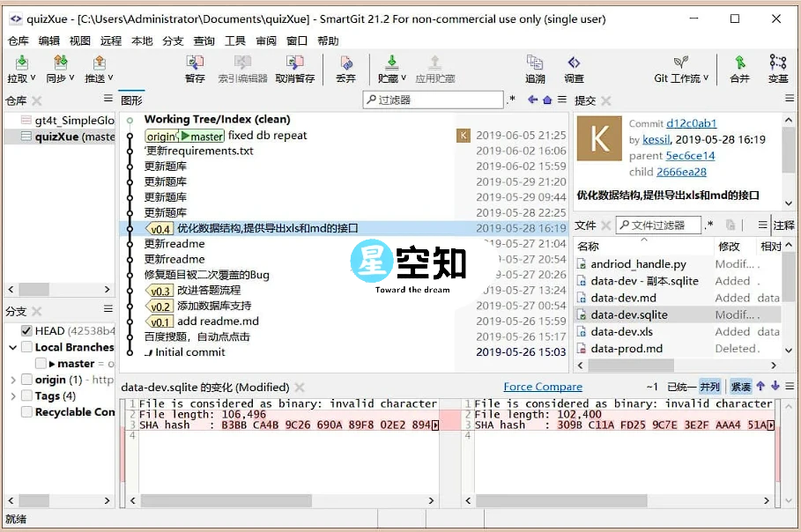
Task: Click parent commit link 5ec6ce14
Action: [691, 155]
